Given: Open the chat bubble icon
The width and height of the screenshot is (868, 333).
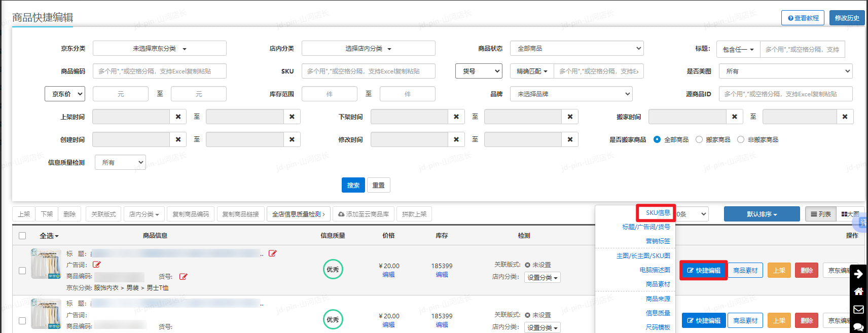Looking at the screenshot, I should tap(858, 327).
